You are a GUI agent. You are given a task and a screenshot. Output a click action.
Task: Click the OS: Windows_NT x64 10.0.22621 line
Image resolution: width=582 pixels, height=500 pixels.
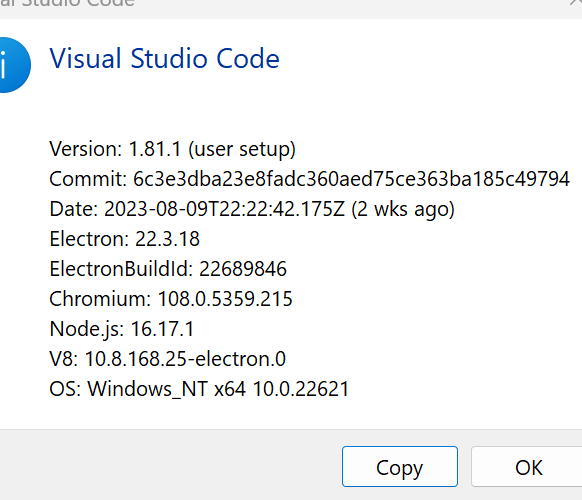(x=199, y=389)
